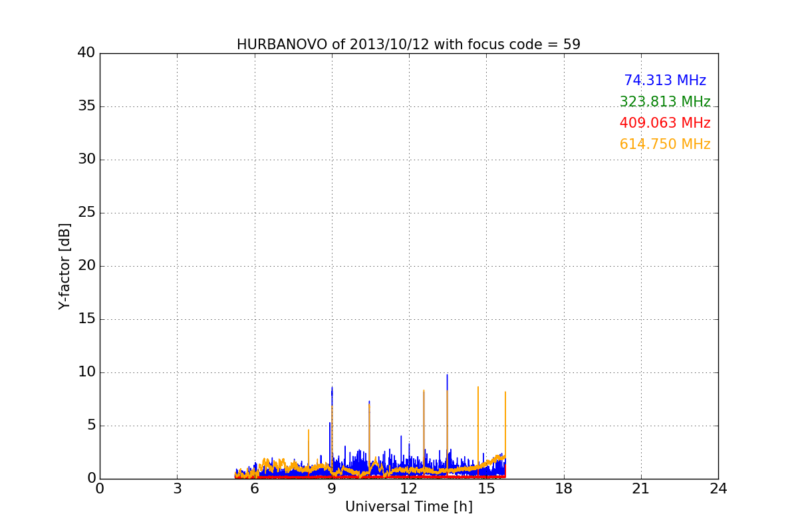The image size is (798, 532).
Task: Click y-axis tick label 20
Action: [x=86, y=266]
